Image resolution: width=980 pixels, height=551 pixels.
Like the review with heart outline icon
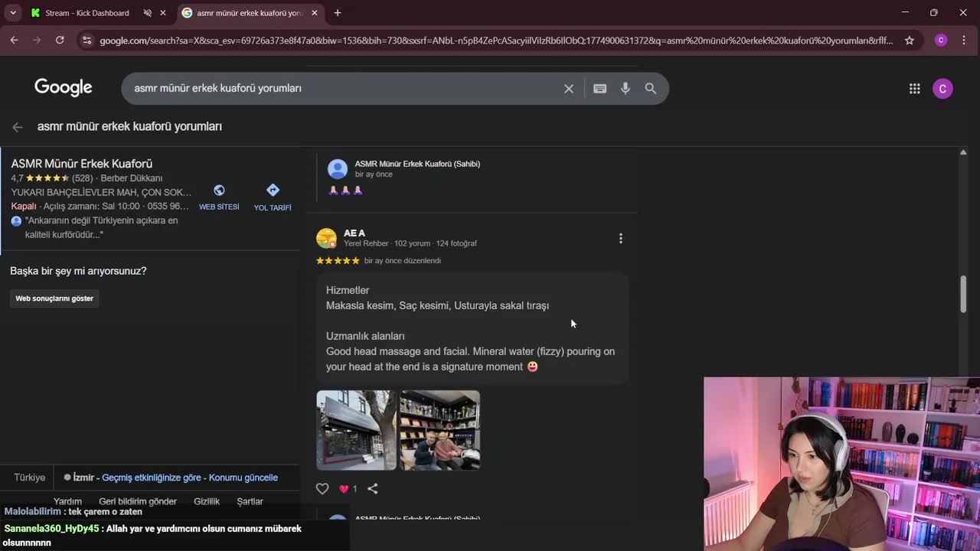click(322, 489)
